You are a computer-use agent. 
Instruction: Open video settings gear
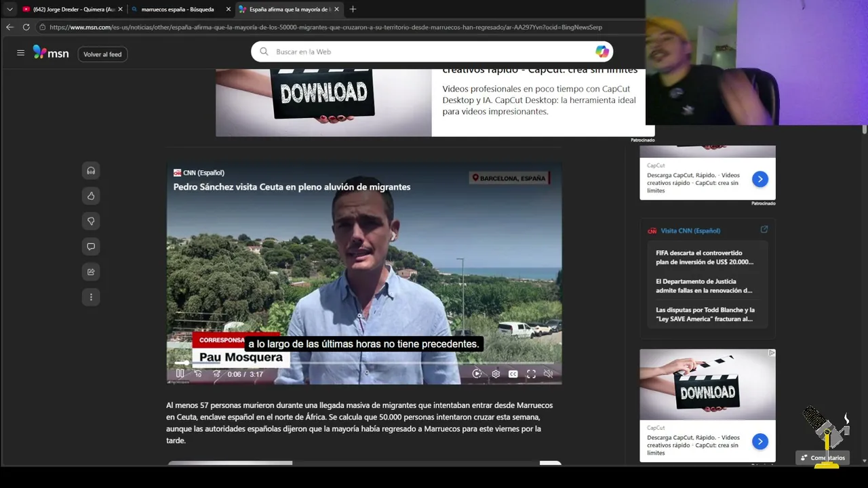click(x=496, y=373)
